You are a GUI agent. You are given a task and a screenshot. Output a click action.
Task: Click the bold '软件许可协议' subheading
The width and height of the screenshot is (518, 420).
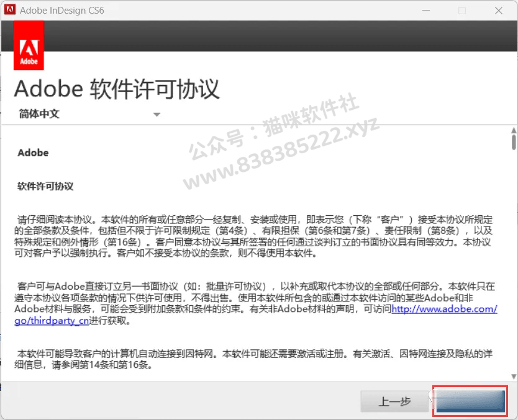(x=45, y=186)
